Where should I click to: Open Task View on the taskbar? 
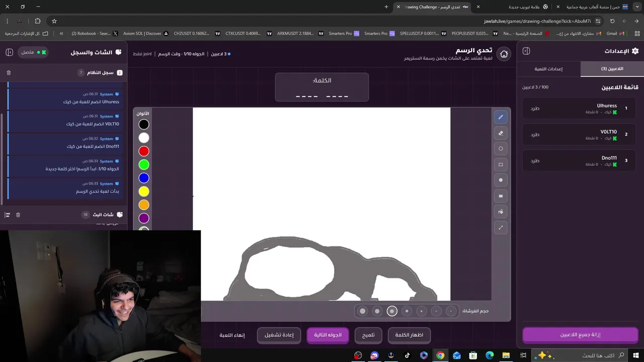coord(523,355)
